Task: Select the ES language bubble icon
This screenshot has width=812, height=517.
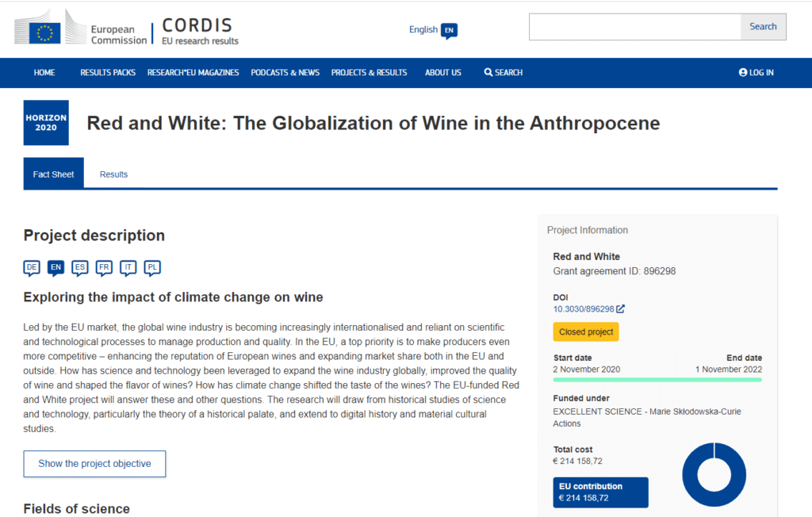Action: click(x=80, y=268)
